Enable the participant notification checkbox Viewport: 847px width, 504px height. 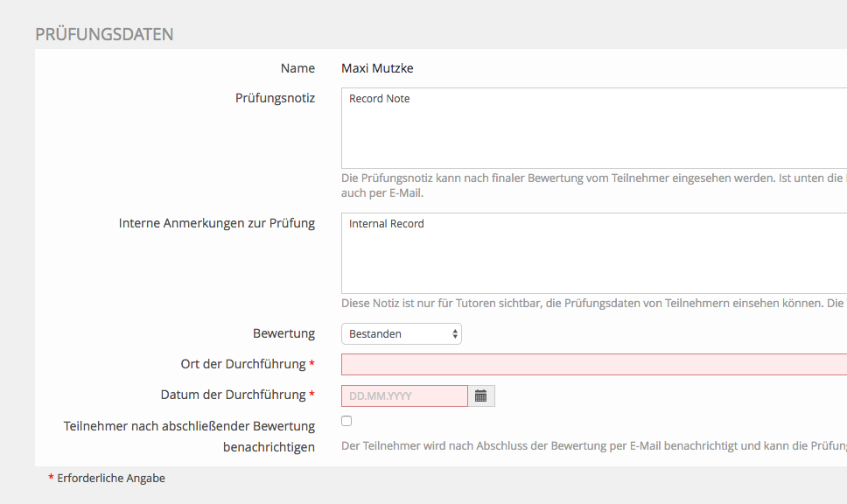346,421
